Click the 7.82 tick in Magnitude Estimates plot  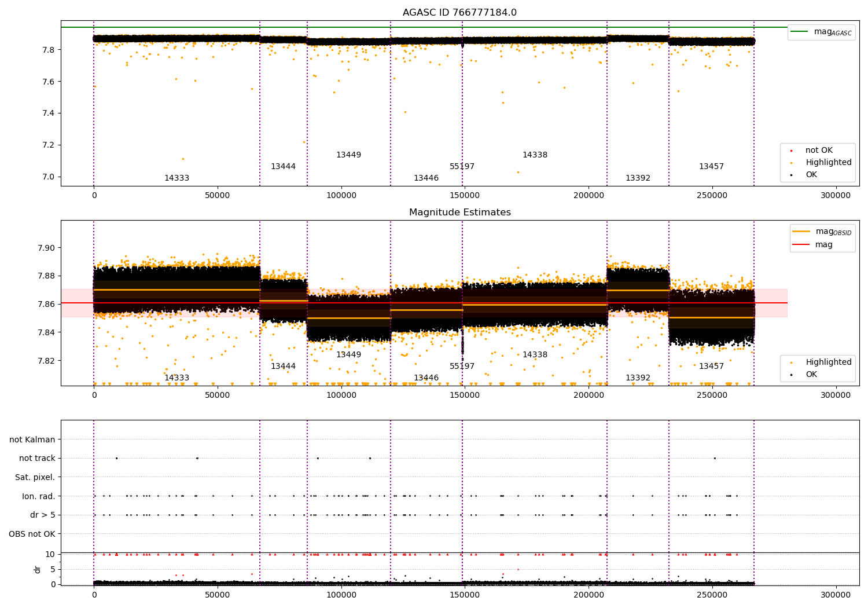coord(46,361)
